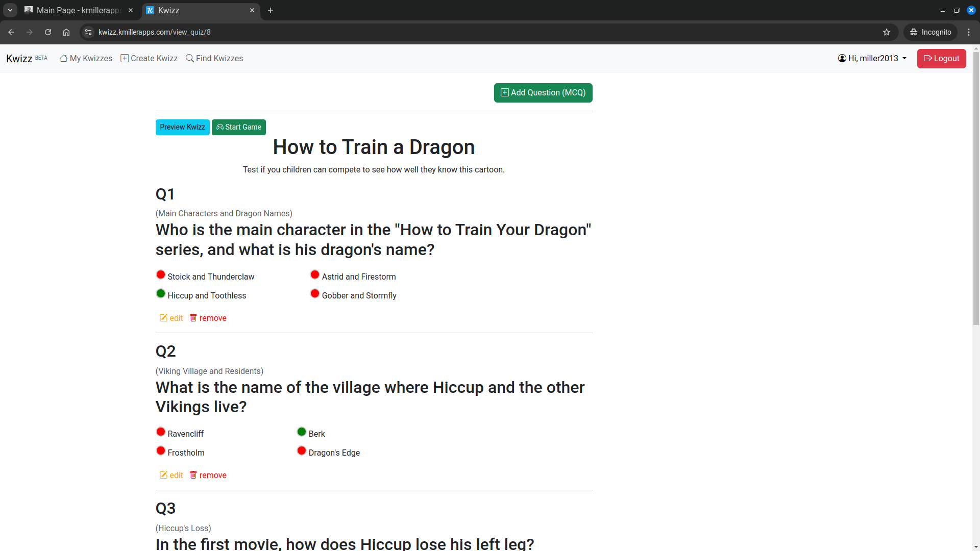Click the red dot beside Gobber and Stormfly
Viewport: 980px width, 551px height.
(x=315, y=294)
